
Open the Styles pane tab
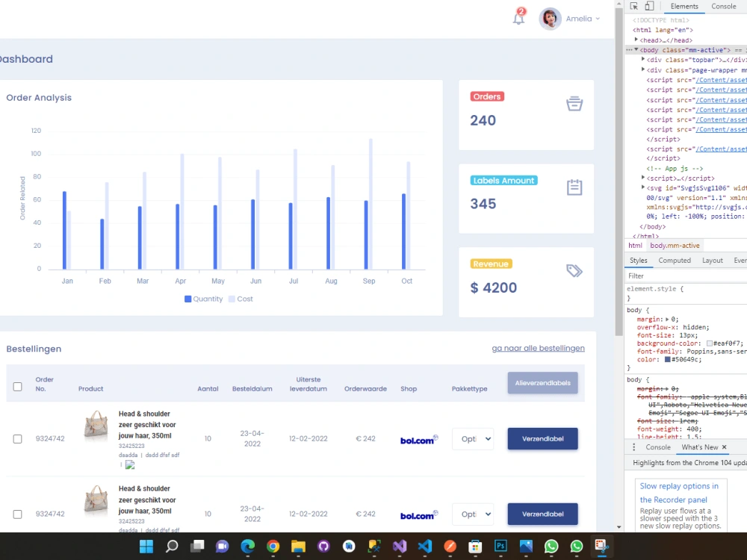tap(639, 261)
